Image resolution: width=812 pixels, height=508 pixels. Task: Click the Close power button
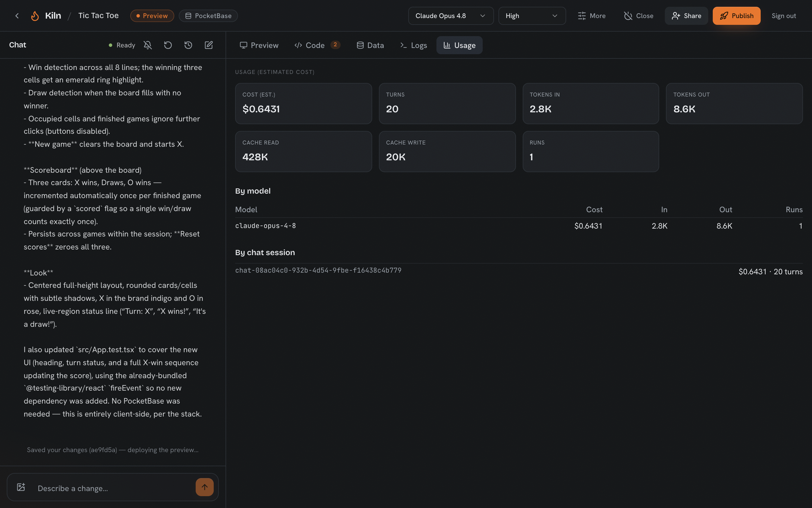[639, 16]
